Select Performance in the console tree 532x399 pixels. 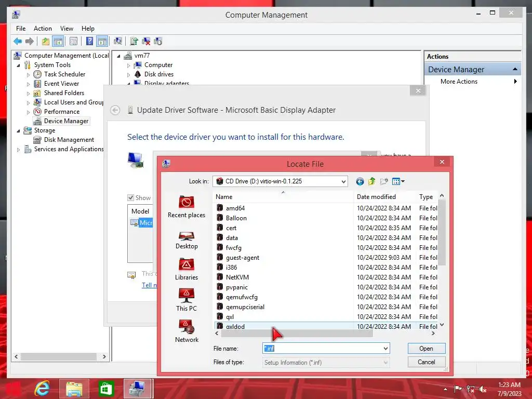(x=62, y=112)
